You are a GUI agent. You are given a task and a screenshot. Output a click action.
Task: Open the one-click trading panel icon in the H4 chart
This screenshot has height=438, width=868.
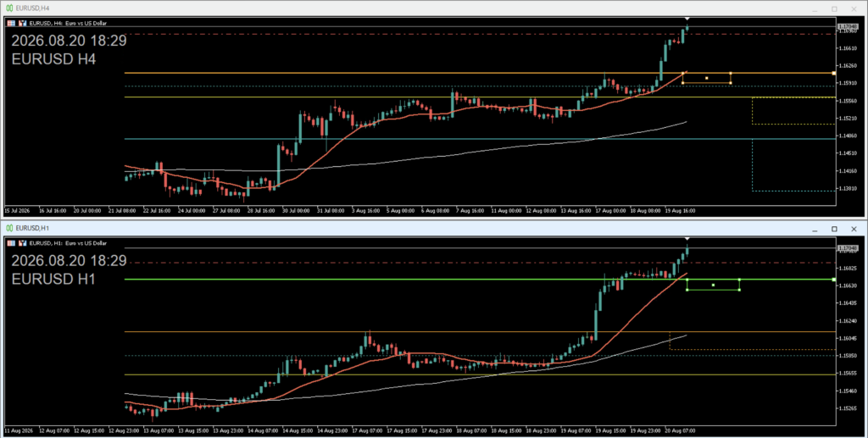tap(11, 23)
